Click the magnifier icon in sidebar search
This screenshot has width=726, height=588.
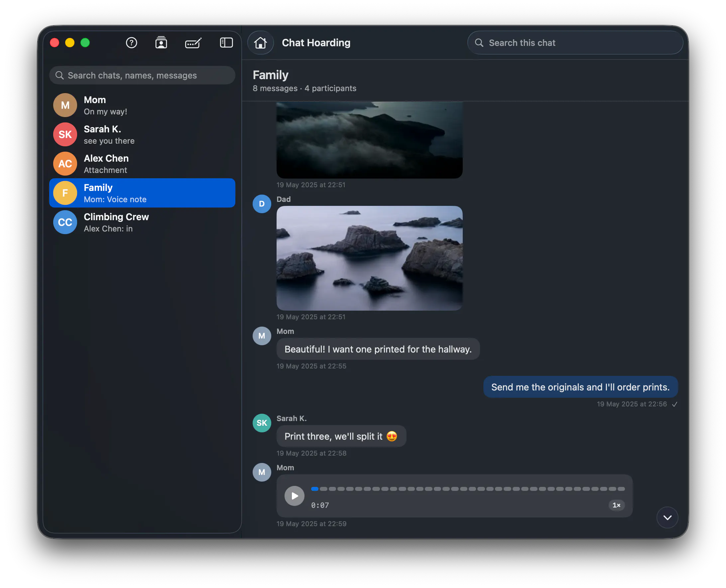coord(59,75)
